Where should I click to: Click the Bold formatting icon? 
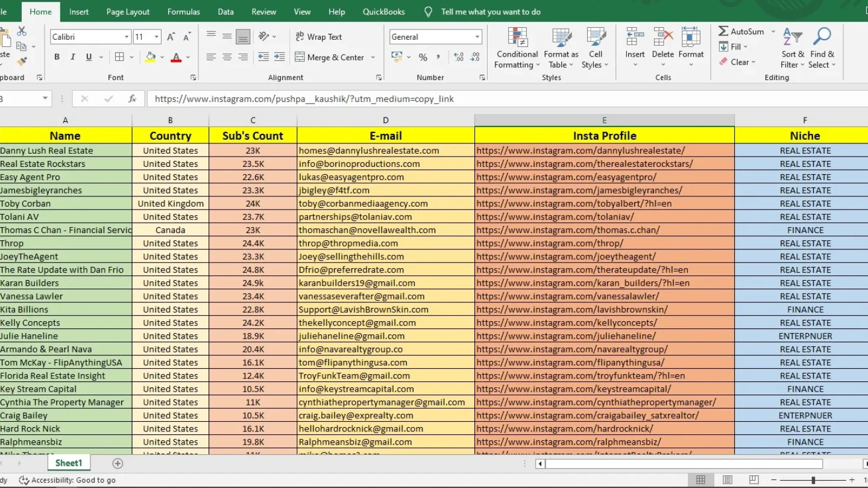pyautogui.click(x=57, y=57)
